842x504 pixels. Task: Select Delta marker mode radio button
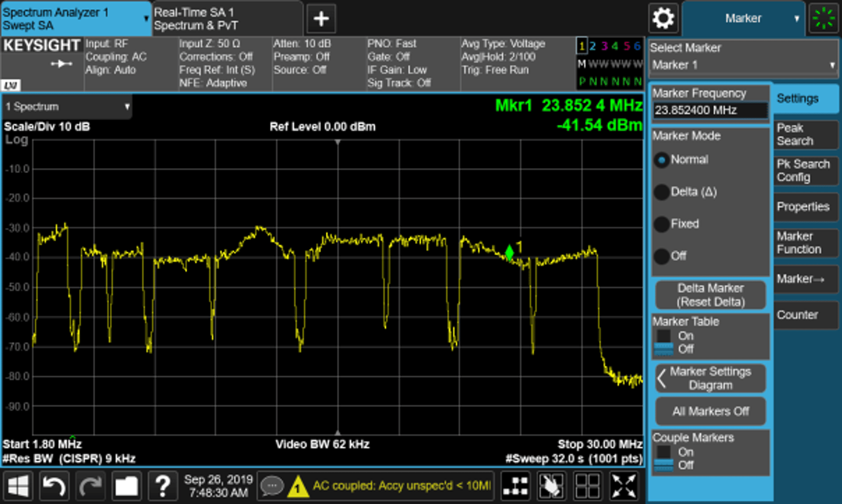661,192
